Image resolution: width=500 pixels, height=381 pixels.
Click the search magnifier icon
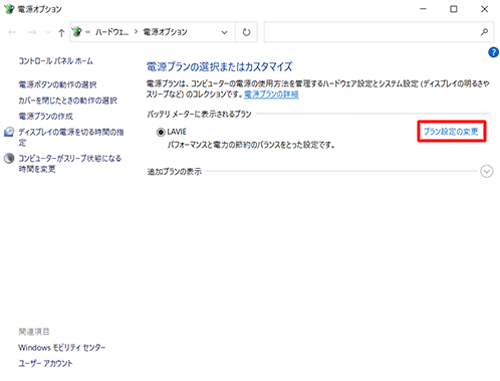[x=484, y=32]
